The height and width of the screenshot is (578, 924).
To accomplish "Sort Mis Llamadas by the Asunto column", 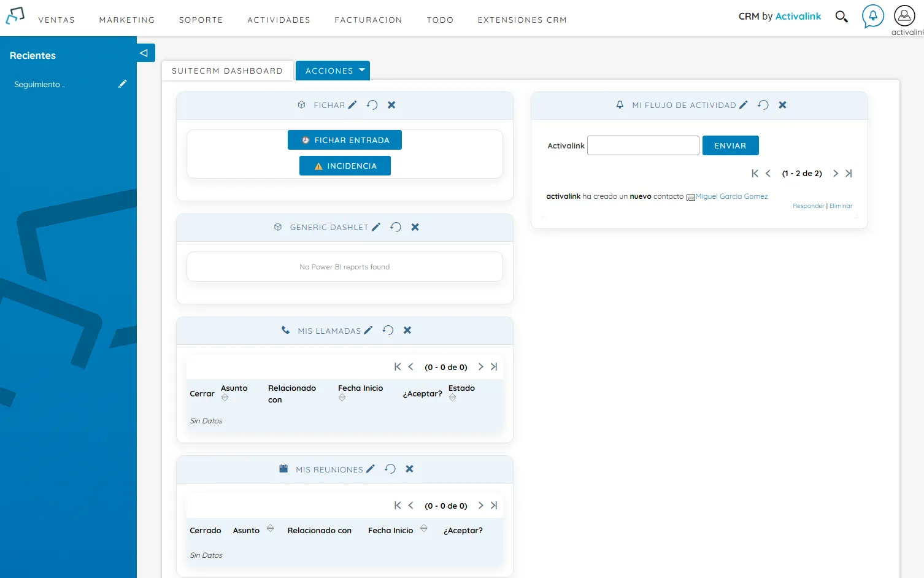I will [225, 398].
